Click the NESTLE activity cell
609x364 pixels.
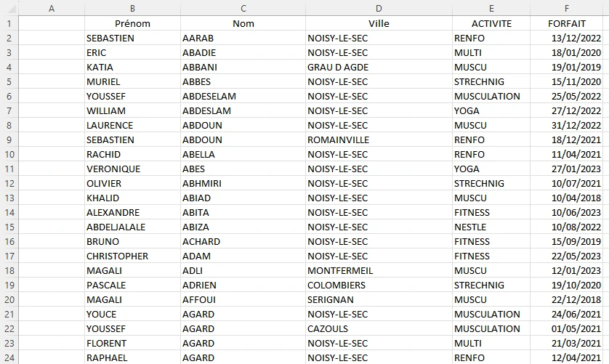(491, 227)
